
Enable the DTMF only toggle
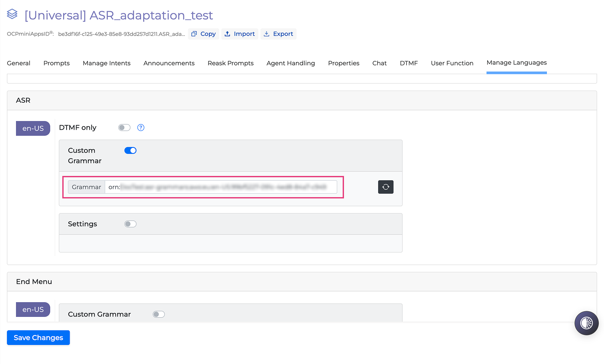pos(124,128)
